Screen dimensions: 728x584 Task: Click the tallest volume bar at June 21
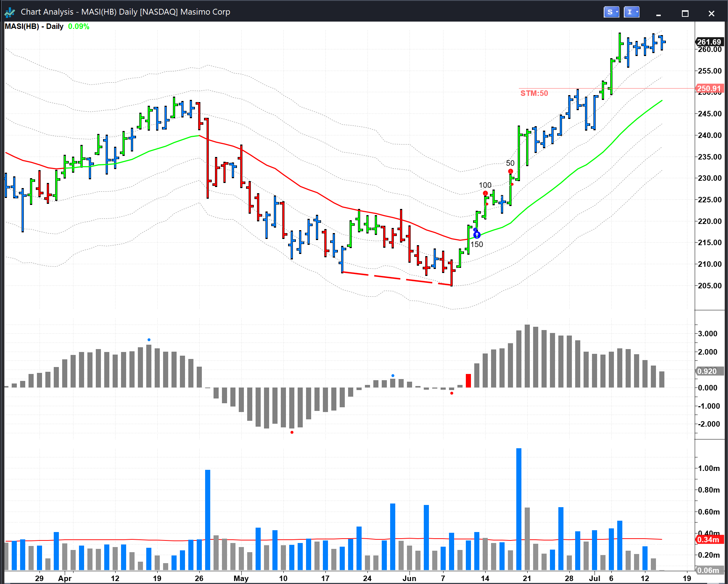pyautogui.click(x=519, y=509)
